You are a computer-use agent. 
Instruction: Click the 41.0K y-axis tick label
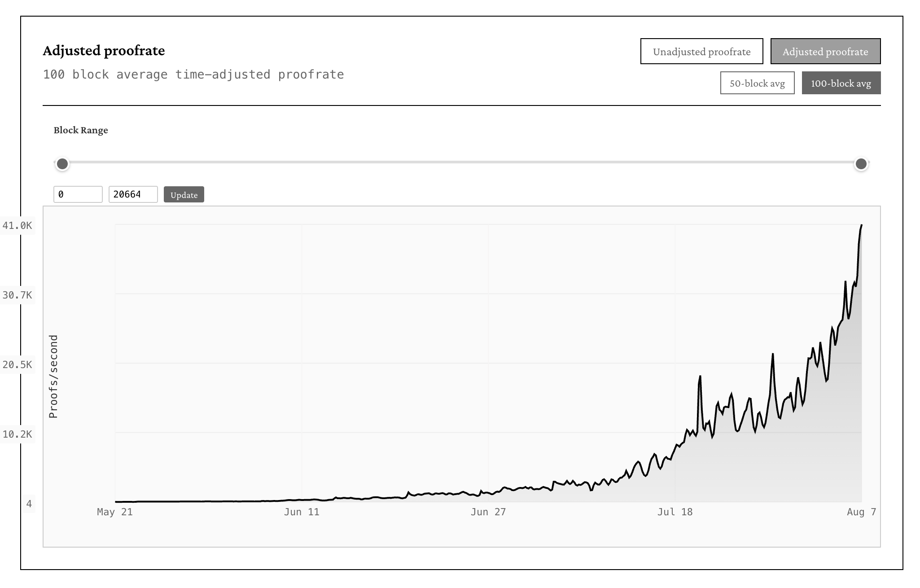click(x=18, y=225)
